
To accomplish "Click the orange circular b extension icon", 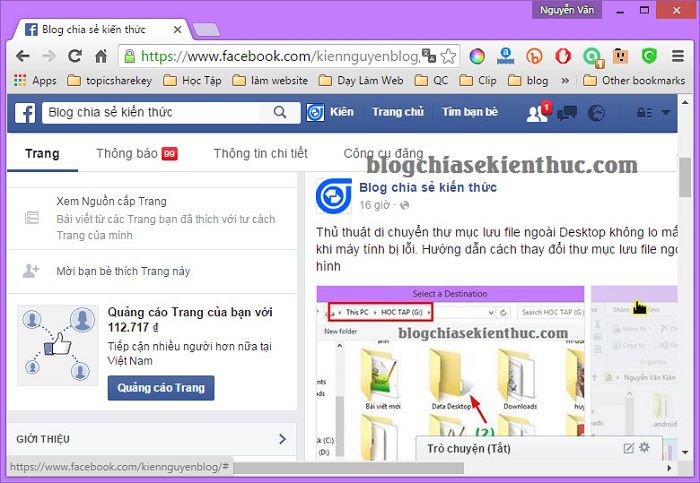I will tap(534, 56).
